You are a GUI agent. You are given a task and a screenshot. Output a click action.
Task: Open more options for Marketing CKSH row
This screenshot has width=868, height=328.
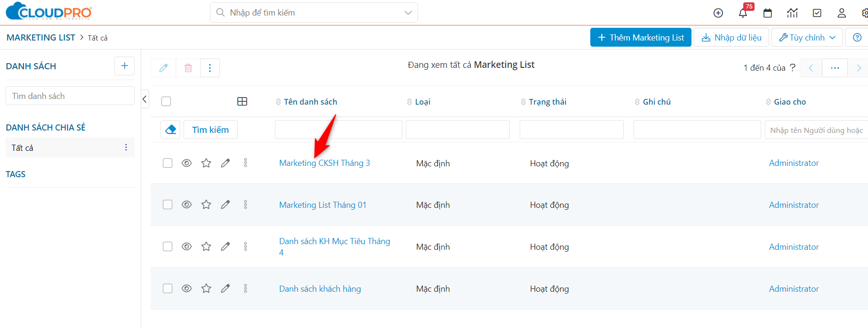pyautogui.click(x=245, y=163)
